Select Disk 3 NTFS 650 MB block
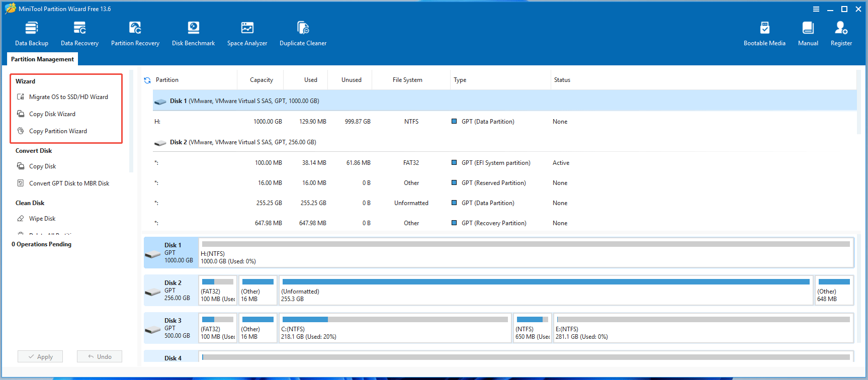The image size is (868, 380). [x=532, y=328]
